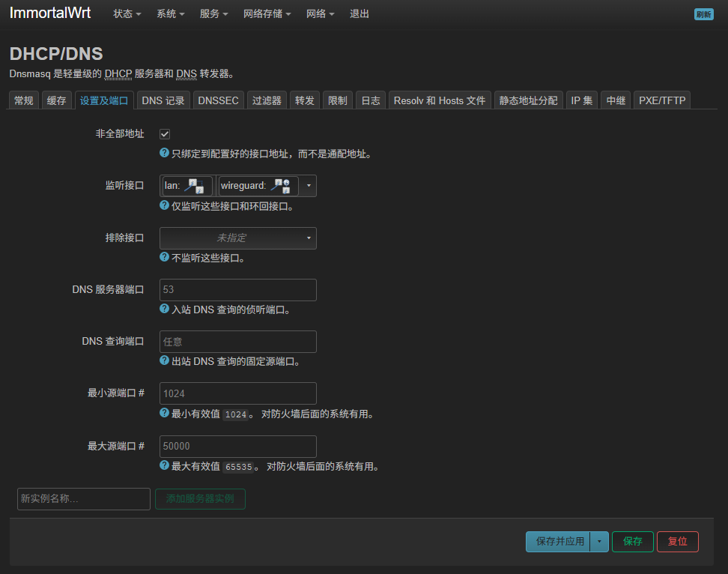Click help icon beside 仅监听这些接口和环回接口
The height and width of the screenshot is (574, 728).
pos(165,205)
